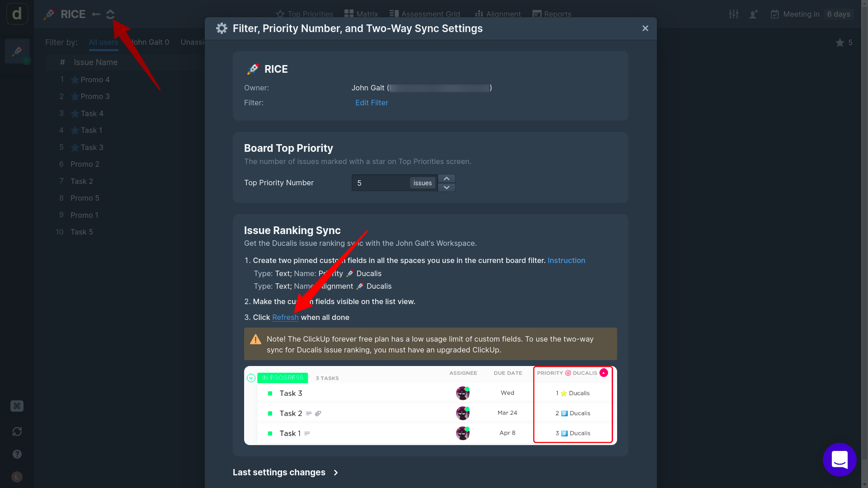Open the board switcher arrows next to RICE
The image size is (868, 488).
pos(110,14)
